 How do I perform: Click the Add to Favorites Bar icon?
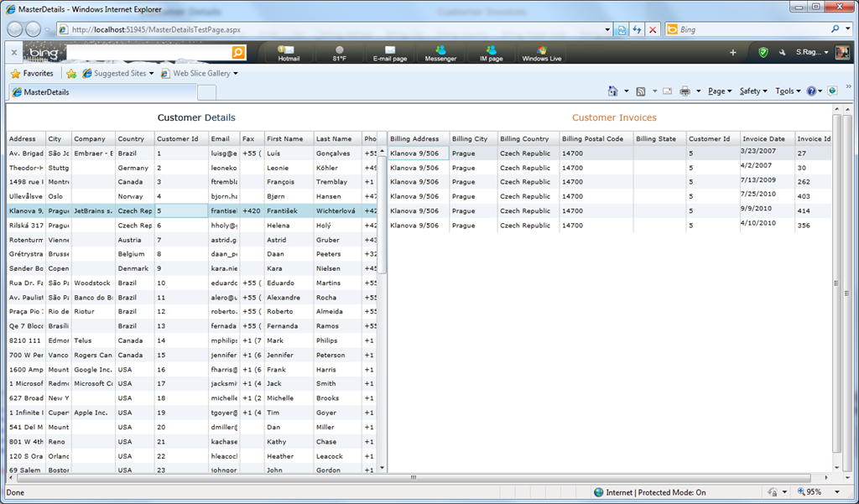(x=71, y=74)
